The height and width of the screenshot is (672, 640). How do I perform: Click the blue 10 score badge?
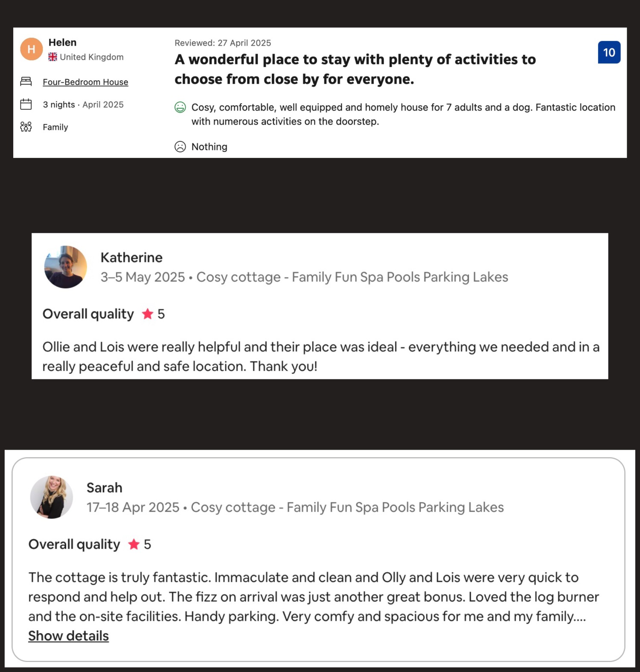tap(609, 52)
